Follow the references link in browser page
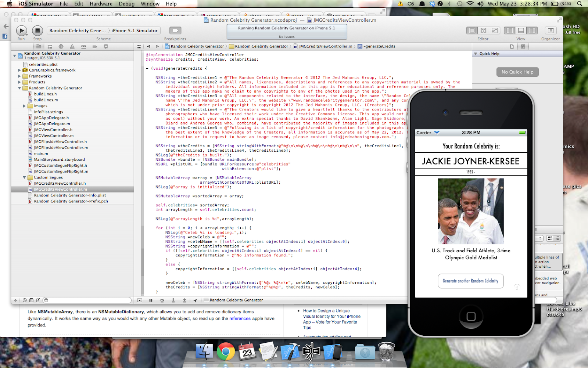This screenshot has height=368, width=588. click(x=240, y=318)
